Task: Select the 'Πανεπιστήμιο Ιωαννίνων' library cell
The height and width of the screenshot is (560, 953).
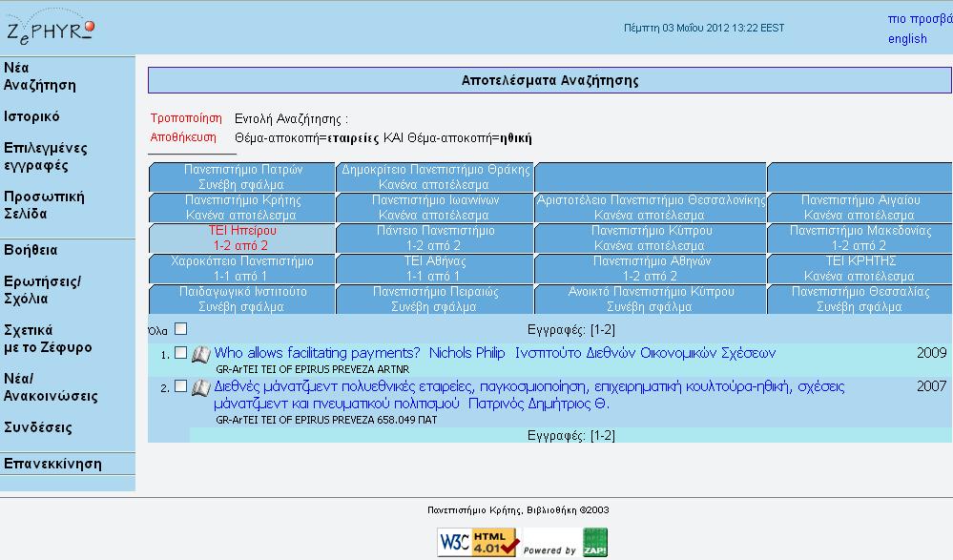Action: pos(435,207)
